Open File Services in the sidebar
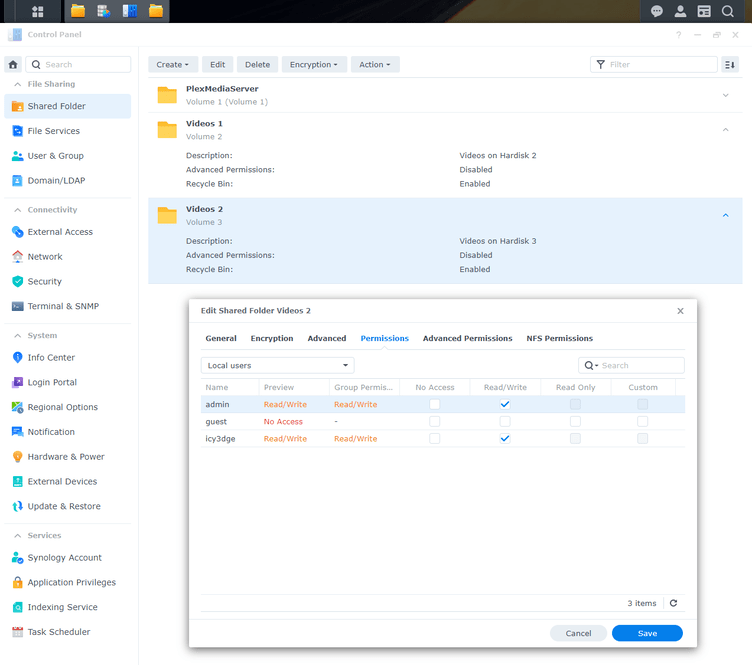Image resolution: width=752 pixels, height=665 pixels. (68, 131)
